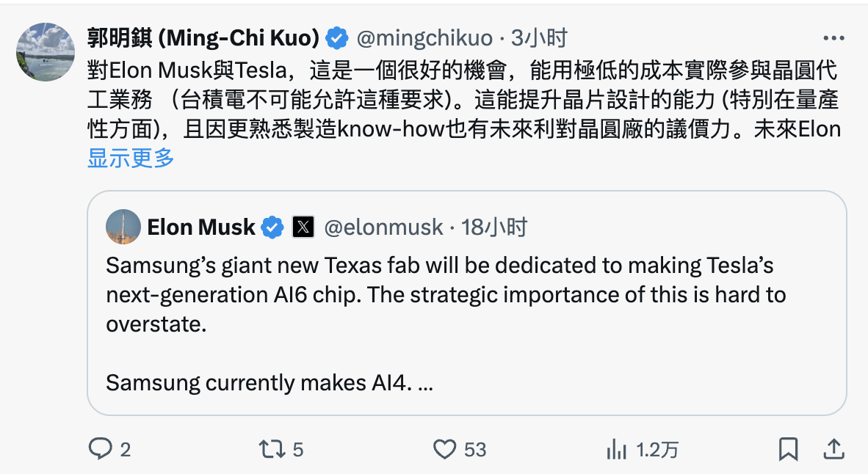Open the 3小时 timestamp of the post
The width and height of the screenshot is (868, 474).
click(x=539, y=38)
